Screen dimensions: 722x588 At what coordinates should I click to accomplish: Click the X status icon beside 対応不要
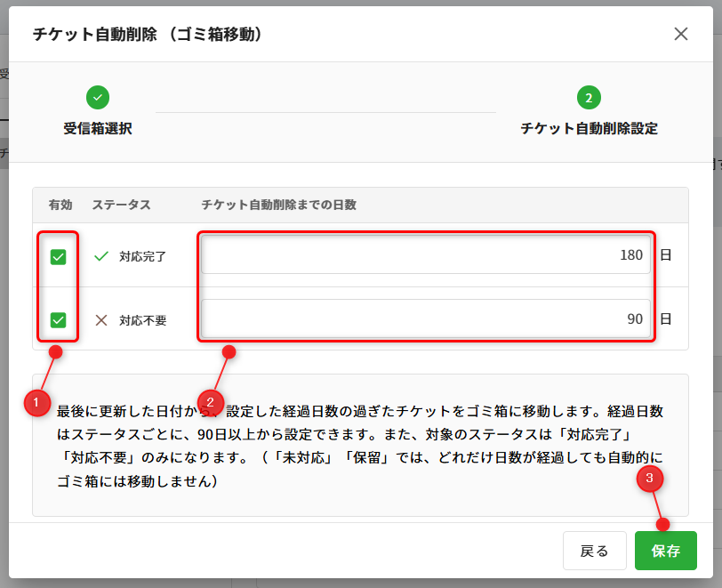click(101, 320)
